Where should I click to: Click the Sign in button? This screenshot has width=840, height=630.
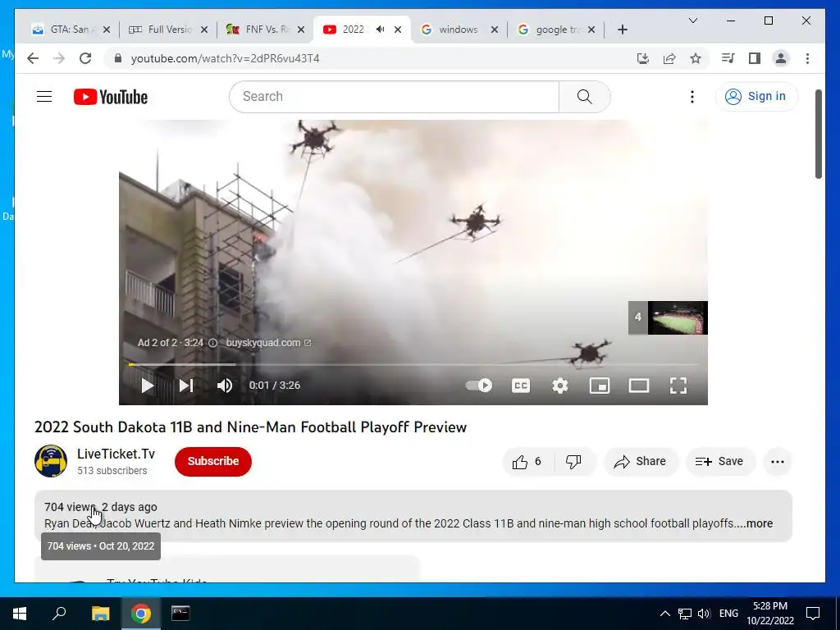tap(756, 97)
